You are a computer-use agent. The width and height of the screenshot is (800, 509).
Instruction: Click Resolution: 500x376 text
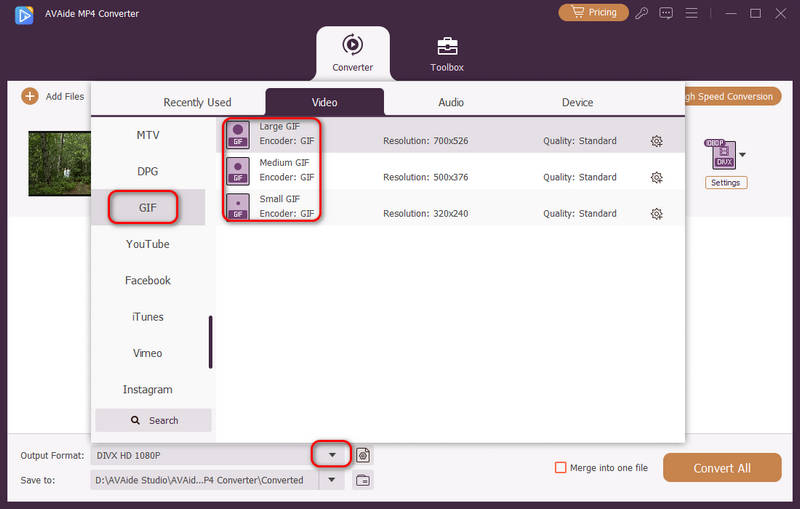(426, 177)
